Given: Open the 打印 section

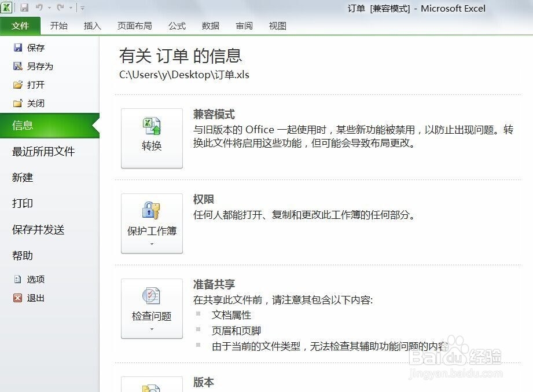Looking at the screenshot, I should (23, 203).
